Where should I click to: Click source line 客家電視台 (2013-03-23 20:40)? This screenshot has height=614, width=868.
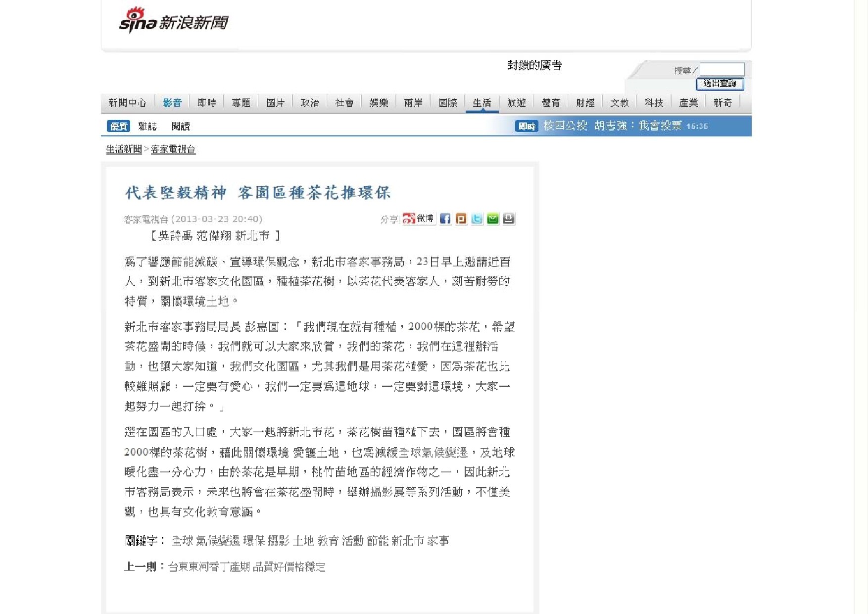(193, 219)
